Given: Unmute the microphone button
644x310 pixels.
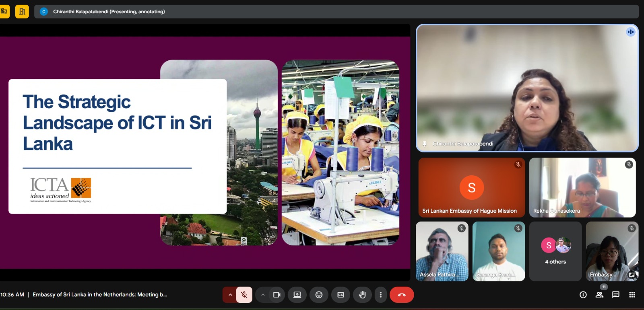Looking at the screenshot, I should click(244, 295).
